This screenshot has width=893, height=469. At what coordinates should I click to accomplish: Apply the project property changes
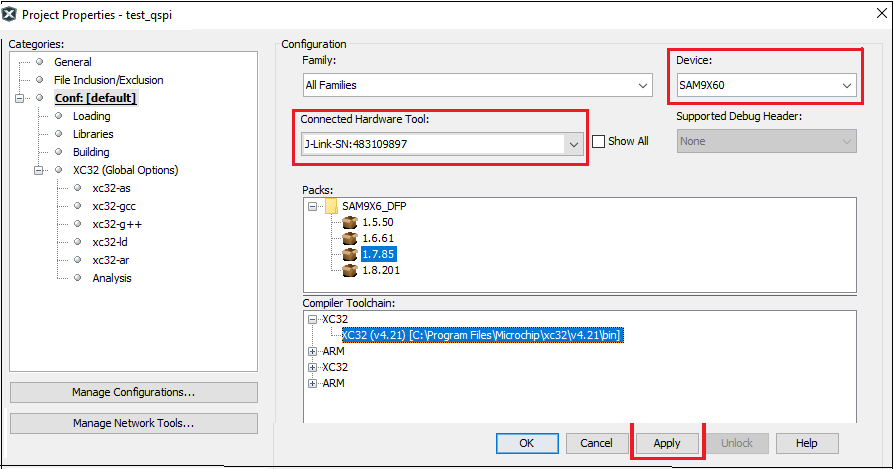pos(667,443)
